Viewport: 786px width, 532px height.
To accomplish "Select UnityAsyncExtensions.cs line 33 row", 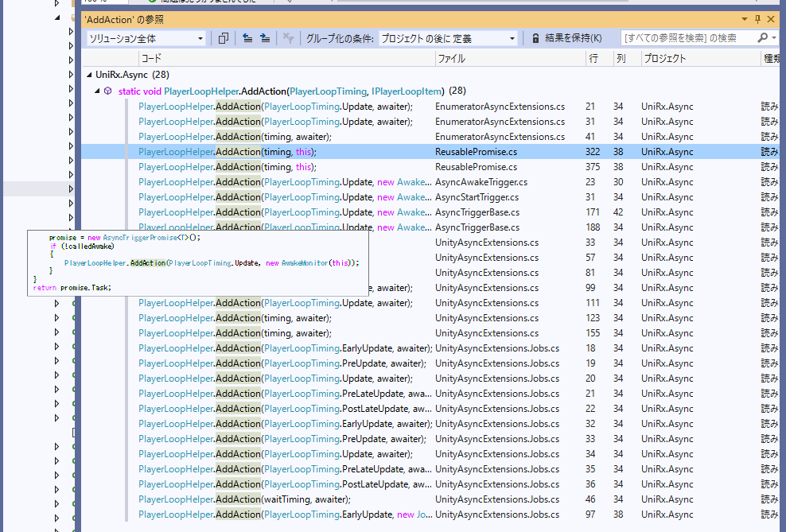I will pyautogui.click(x=574, y=243).
